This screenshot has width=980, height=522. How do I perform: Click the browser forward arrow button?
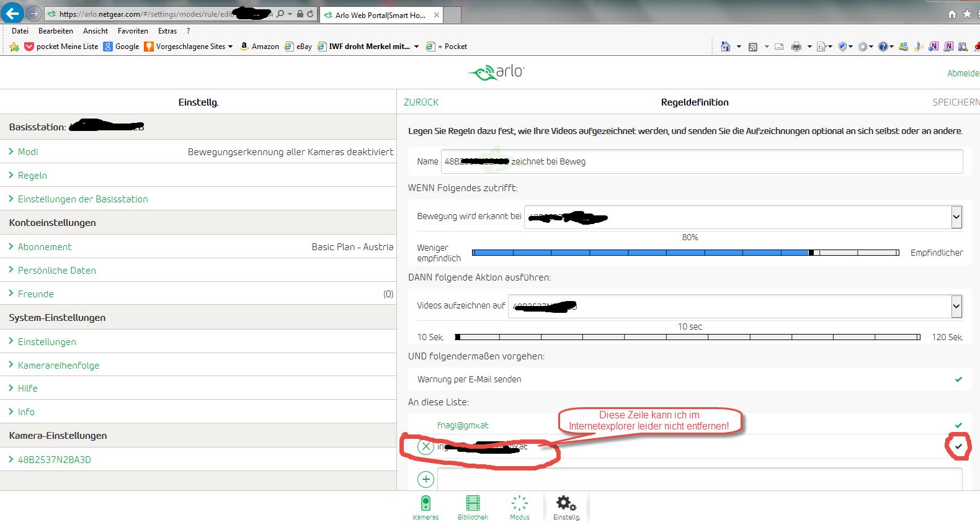point(33,14)
